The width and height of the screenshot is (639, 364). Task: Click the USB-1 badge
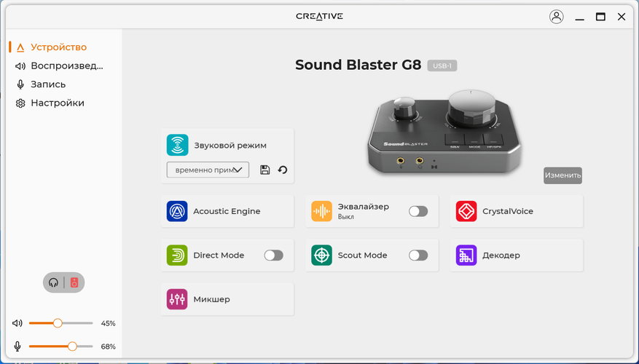coord(442,66)
